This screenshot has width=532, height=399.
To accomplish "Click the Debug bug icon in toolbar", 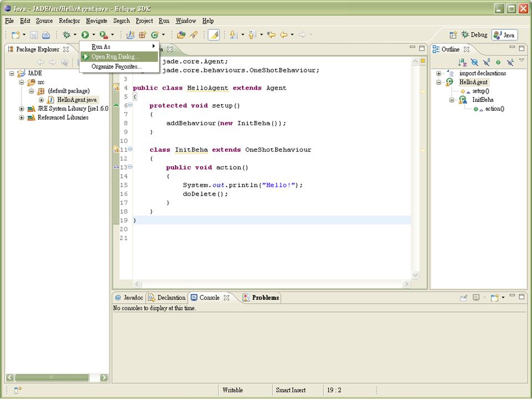I will pyautogui.click(x=66, y=35).
